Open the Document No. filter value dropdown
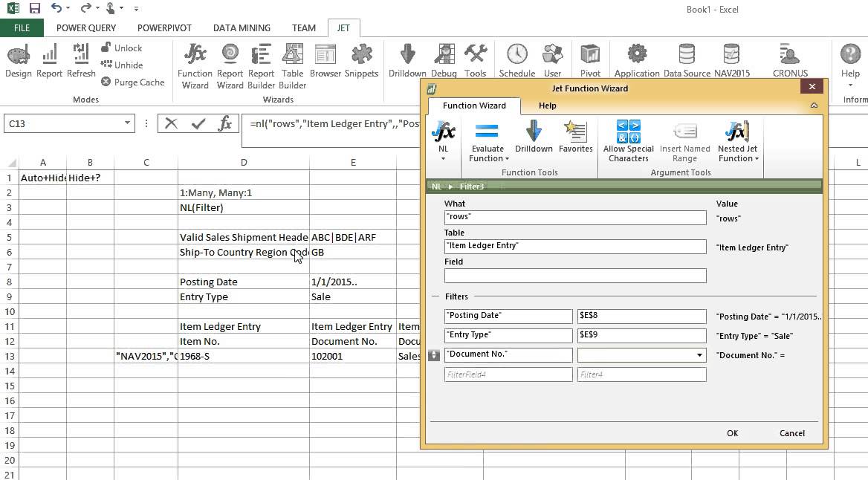This screenshot has height=480, width=868. pyautogui.click(x=700, y=355)
